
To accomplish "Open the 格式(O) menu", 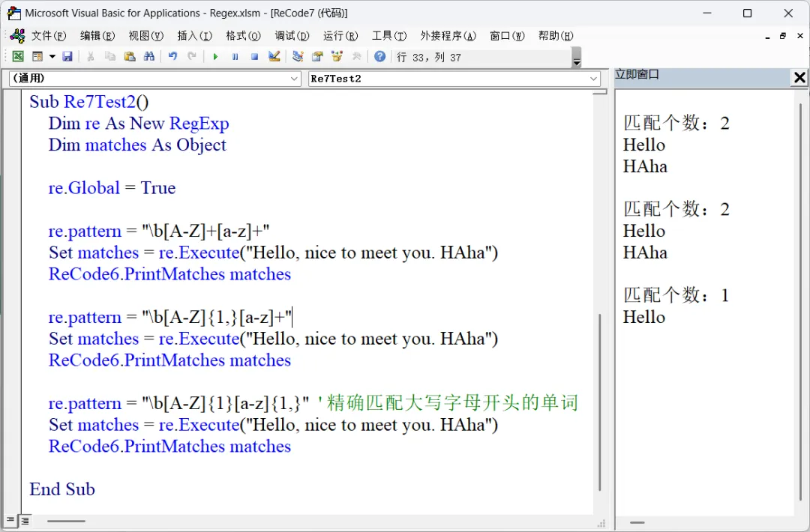I will tap(243, 36).
